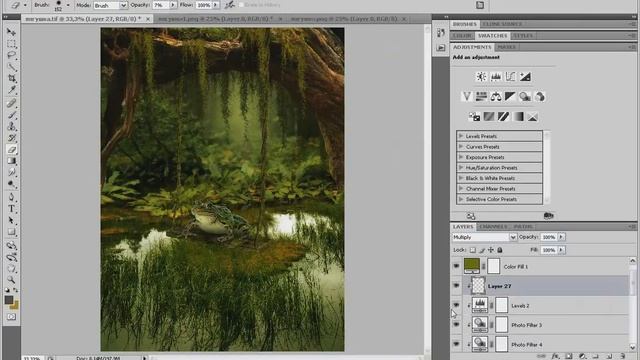Select the active Eraser tool in toolbox
640x360 pixels.
pyautogui.click(x=11, y=150)
